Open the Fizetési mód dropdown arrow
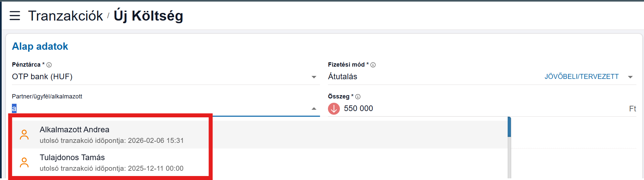Screen dimensions: 644x180 pyautogui.click(x=630, y=77)
